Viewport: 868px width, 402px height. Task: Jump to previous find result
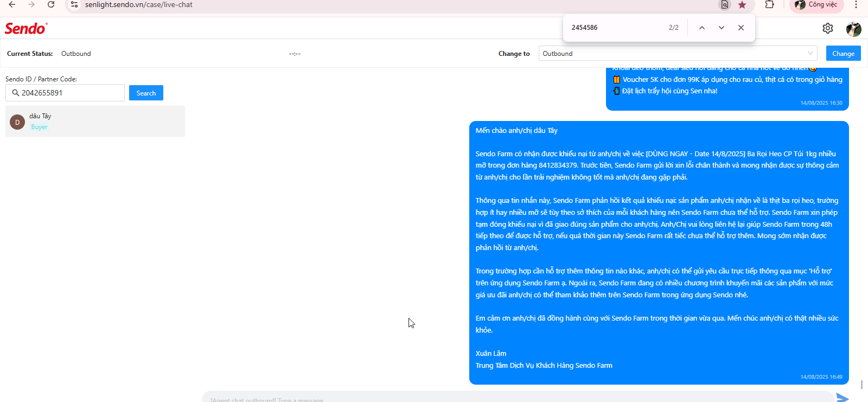coord(702,28)
